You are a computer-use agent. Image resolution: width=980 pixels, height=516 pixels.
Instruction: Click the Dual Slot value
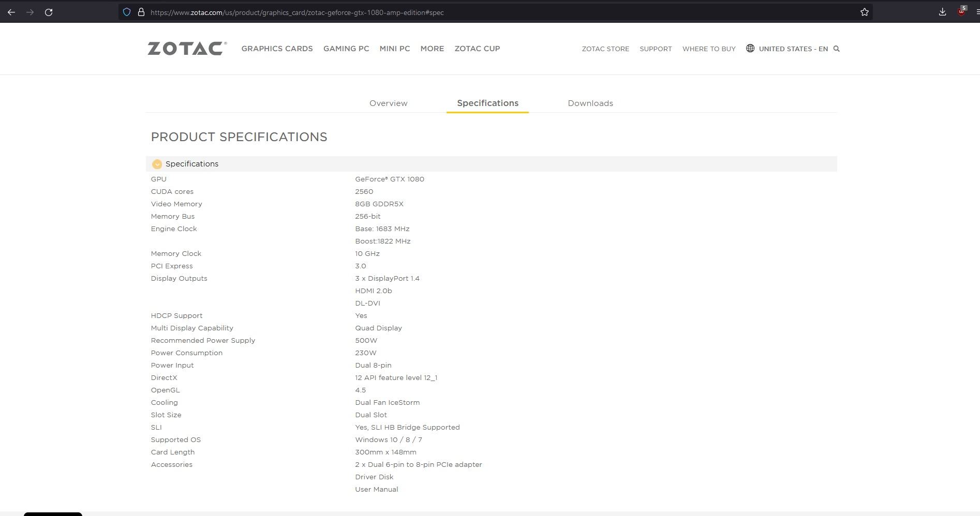pyautogui.click(x=371, y=415)
